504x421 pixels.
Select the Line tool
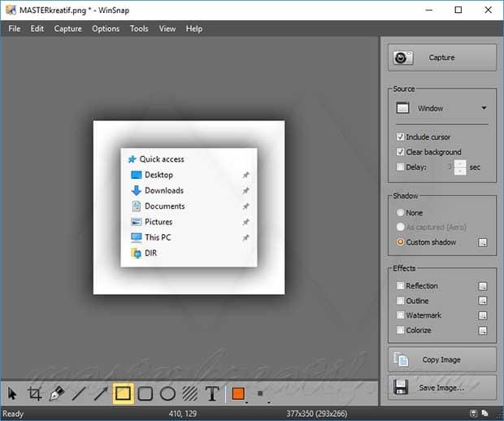[79, 393]
